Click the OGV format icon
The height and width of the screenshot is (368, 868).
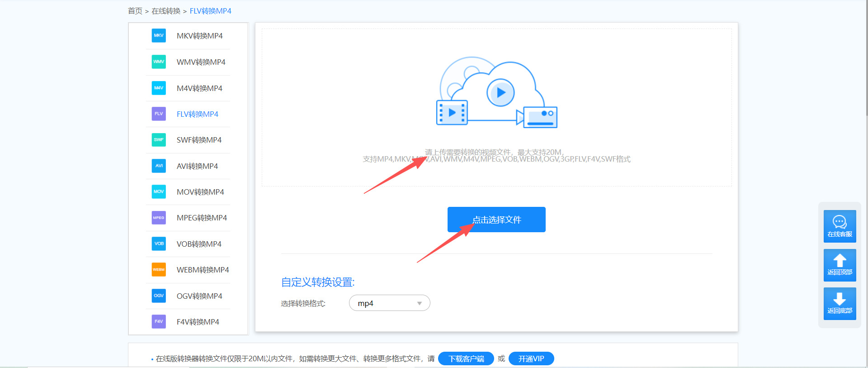pos(159,296)
